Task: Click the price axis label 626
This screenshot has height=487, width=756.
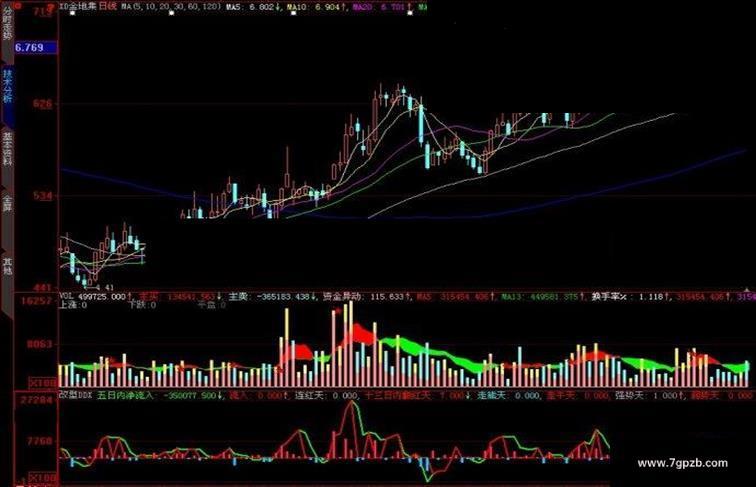Action: coord(42,104)
